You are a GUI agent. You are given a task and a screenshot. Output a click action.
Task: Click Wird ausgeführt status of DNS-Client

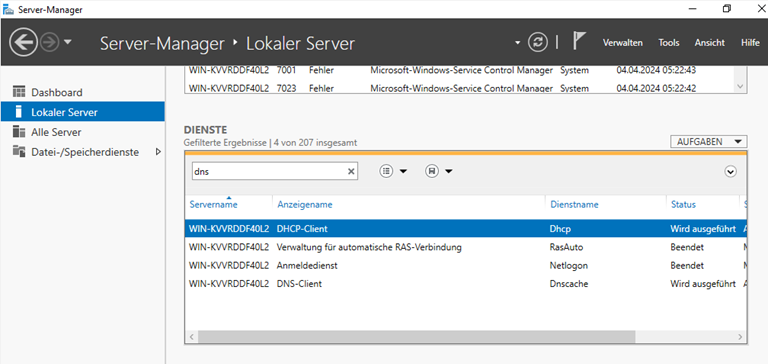coord(702,284)
